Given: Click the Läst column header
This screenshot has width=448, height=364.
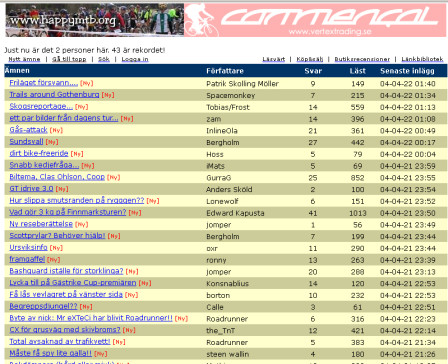Looking at the screenshot, I should tap(357, 71).
